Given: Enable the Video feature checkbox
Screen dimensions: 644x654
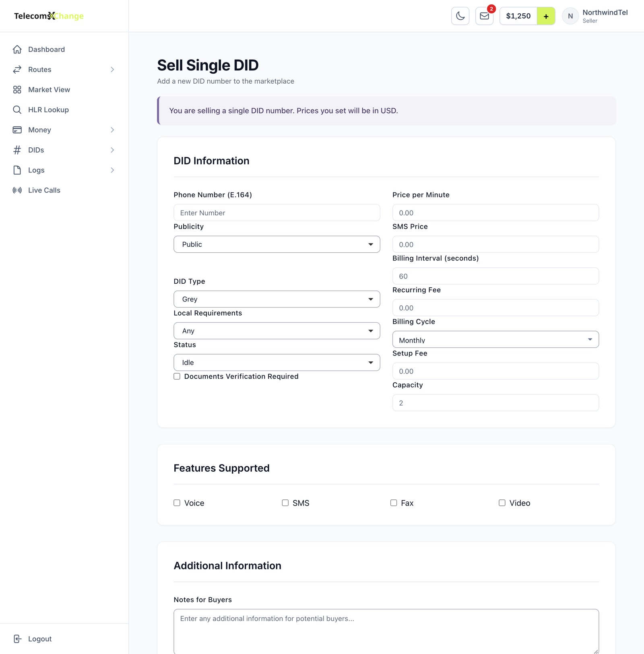Looking at the screenshot, I should point(502,503).
